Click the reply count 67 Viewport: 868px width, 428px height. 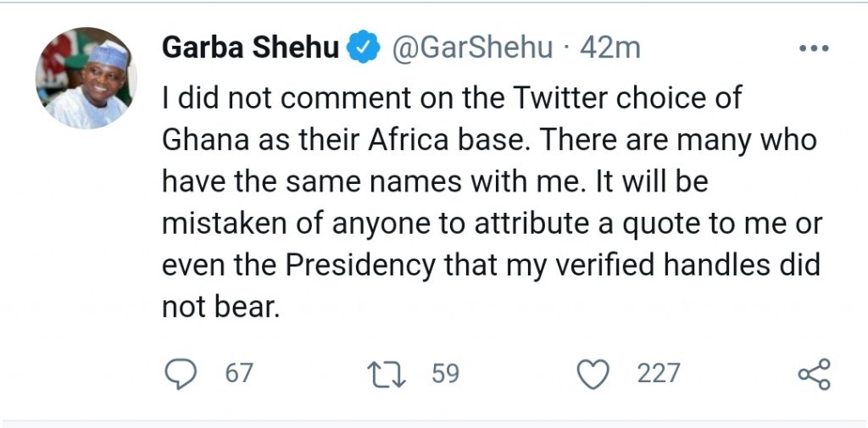tap(238, 374)
